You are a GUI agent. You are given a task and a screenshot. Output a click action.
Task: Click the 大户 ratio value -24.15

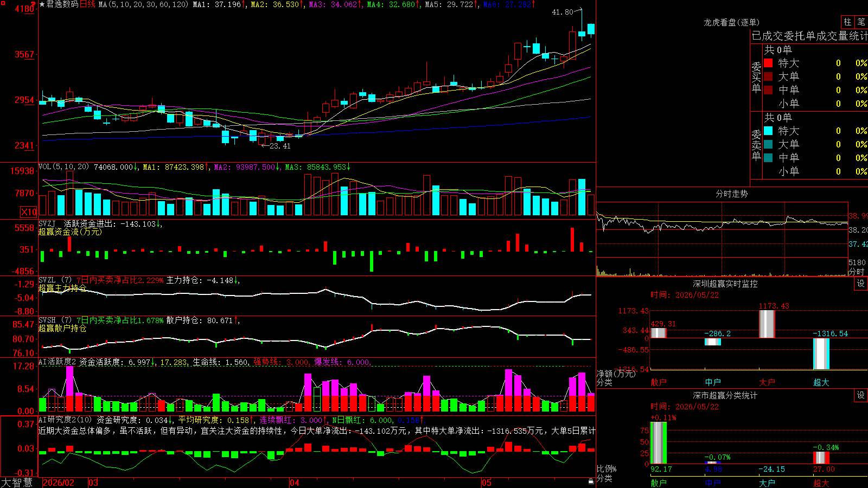[x=771, y=469]
